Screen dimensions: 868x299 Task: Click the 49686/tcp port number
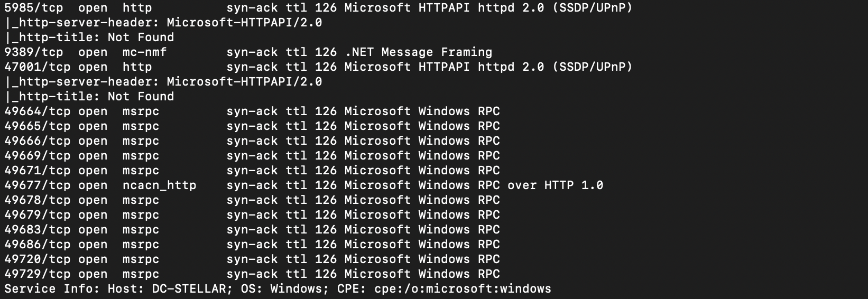pos(37,245)
